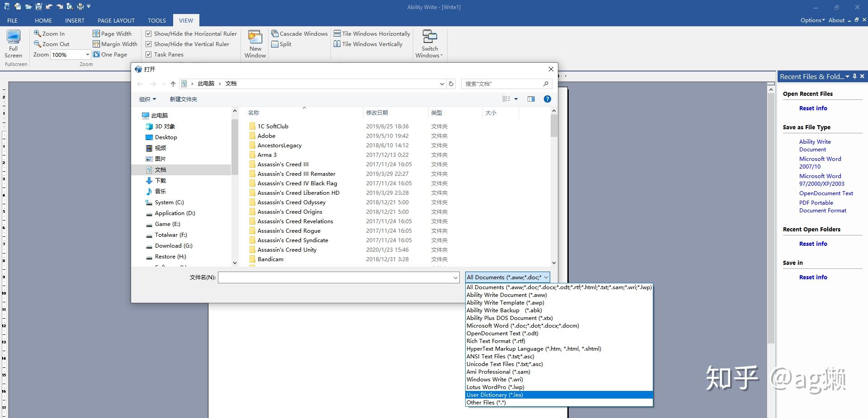Click PDF Portable Document Format link
Screen dimensions: 868x418
point(823,207)
